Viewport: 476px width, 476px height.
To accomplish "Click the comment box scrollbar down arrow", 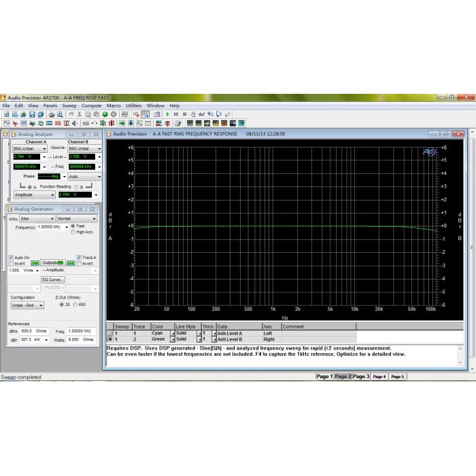I will click(x=460, y=362).
